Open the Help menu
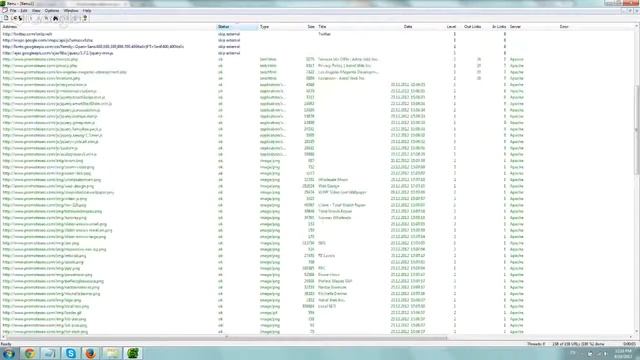The image size is (640, 360). [x=87, y=11]
